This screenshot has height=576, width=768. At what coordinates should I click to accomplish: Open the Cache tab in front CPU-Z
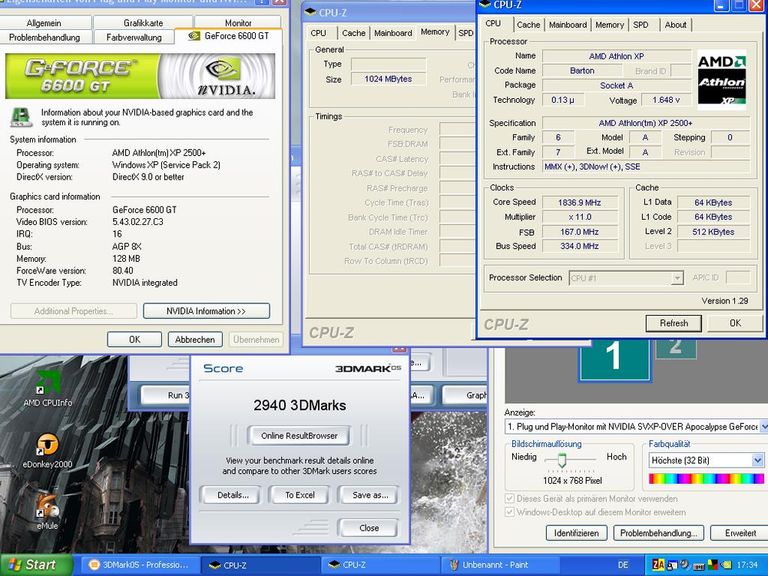(x=528, y=24)
